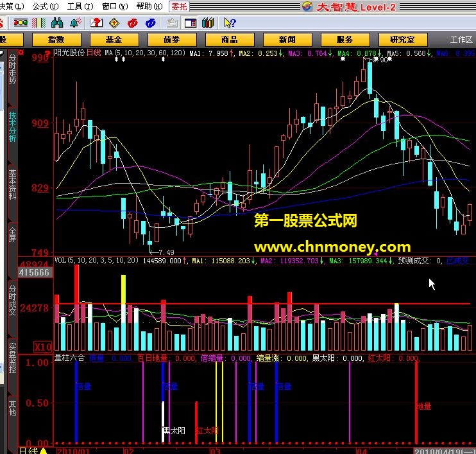Click the 04 month marker on time axis
This screenshot has width=476, height=454.
pyautogui.click(x=361, y=451)
